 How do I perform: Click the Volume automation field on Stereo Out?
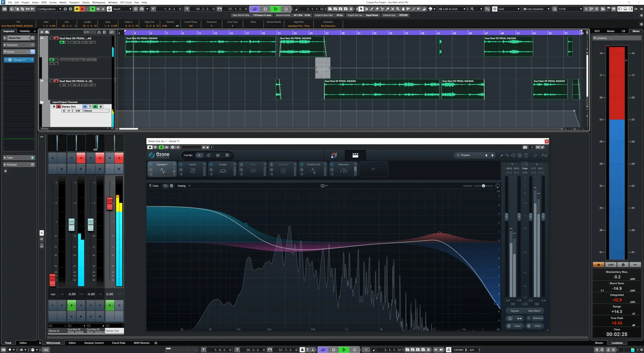96,111
